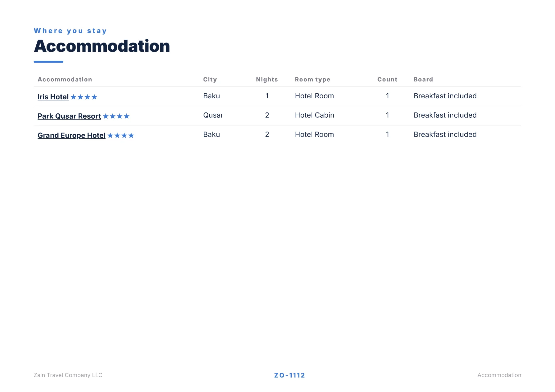Click the Accommodation label in footer
Viewport: 555px width, 392px height.
[x=499, y=375]
